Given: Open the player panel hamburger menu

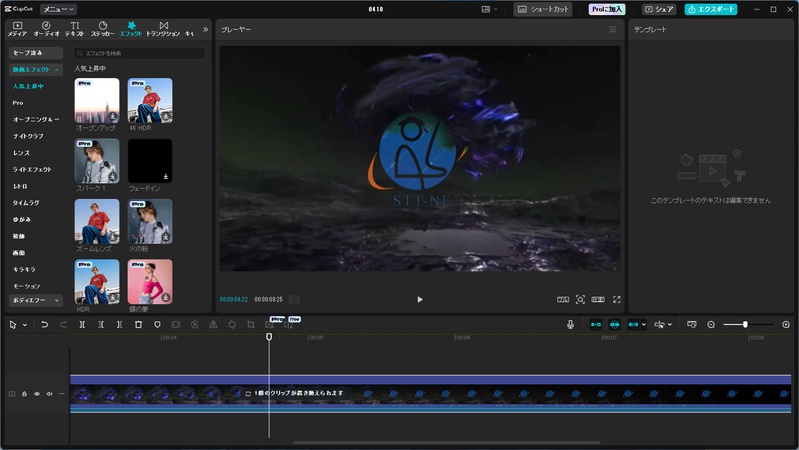Looking at the screenshot, I should click(613, 30).
